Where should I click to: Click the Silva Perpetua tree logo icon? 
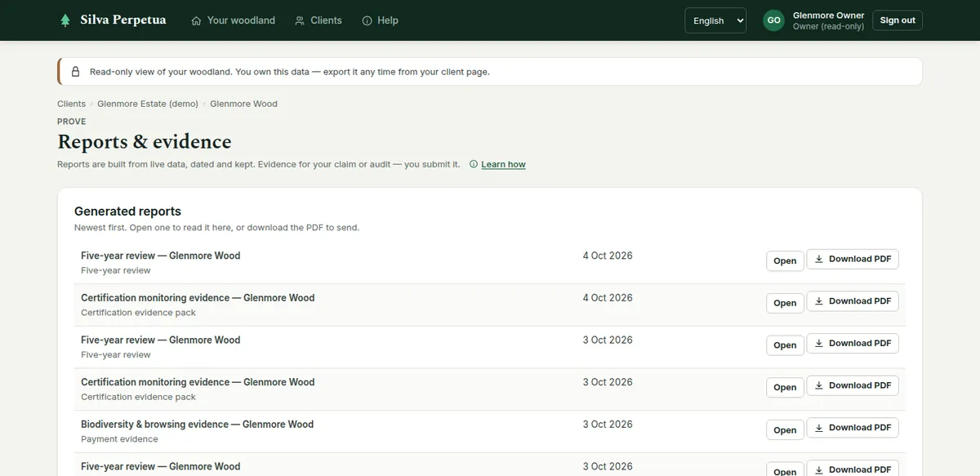[x=65, y=20]
